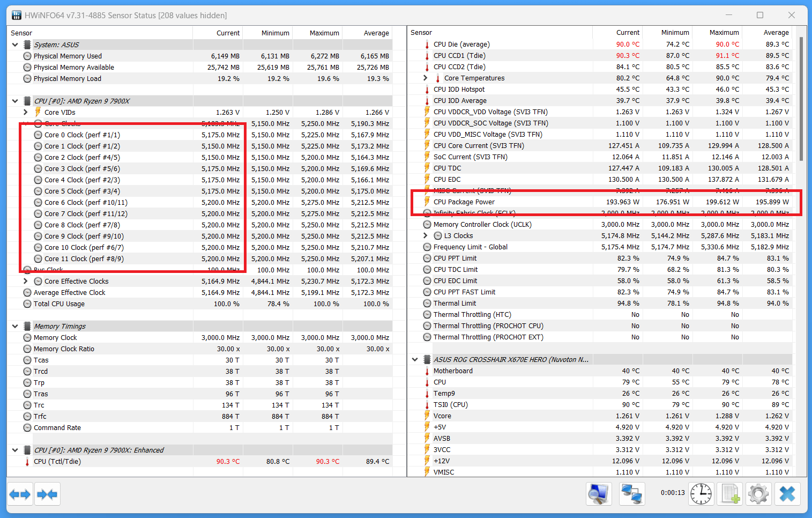Select the CPU CCD1 (Tdie) row
This screenshot has height=518, width=812.
pyautogui.click(x=600, y=56)
